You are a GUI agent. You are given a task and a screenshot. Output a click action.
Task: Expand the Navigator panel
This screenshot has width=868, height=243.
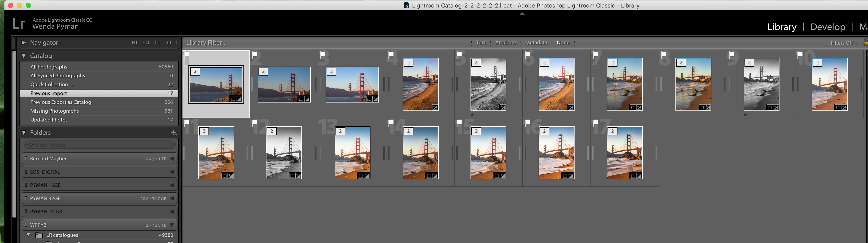(24, 42)
